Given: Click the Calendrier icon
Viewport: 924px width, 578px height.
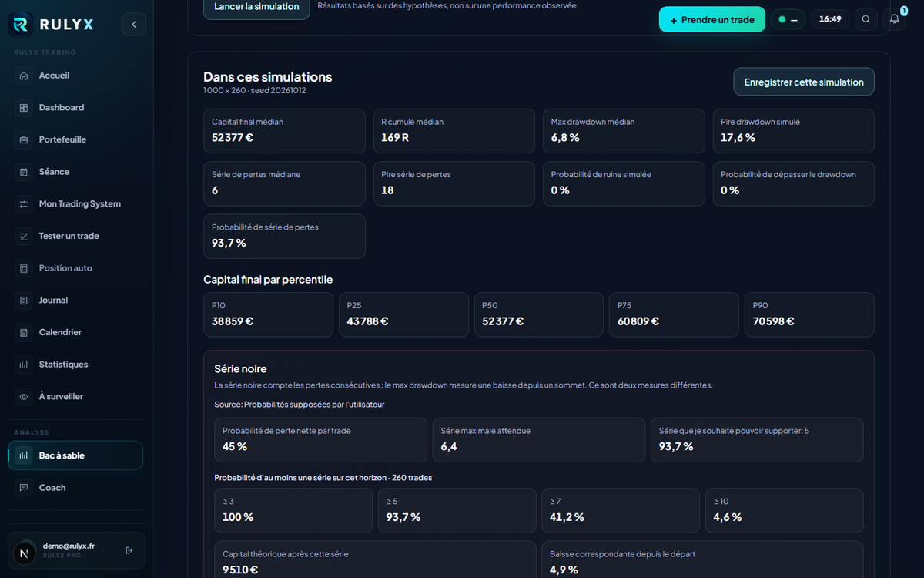Looking at the screenshot, I should (x=24, y=332).
